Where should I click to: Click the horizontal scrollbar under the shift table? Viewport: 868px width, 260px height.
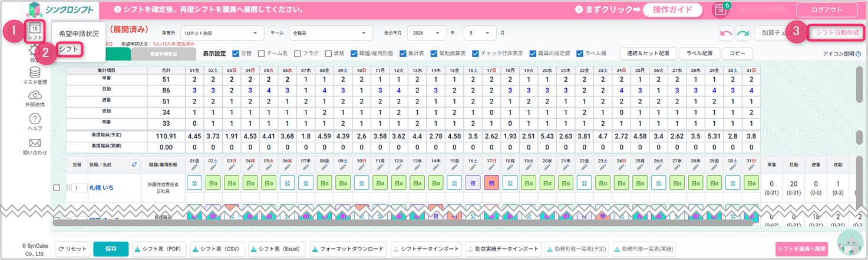403,221
